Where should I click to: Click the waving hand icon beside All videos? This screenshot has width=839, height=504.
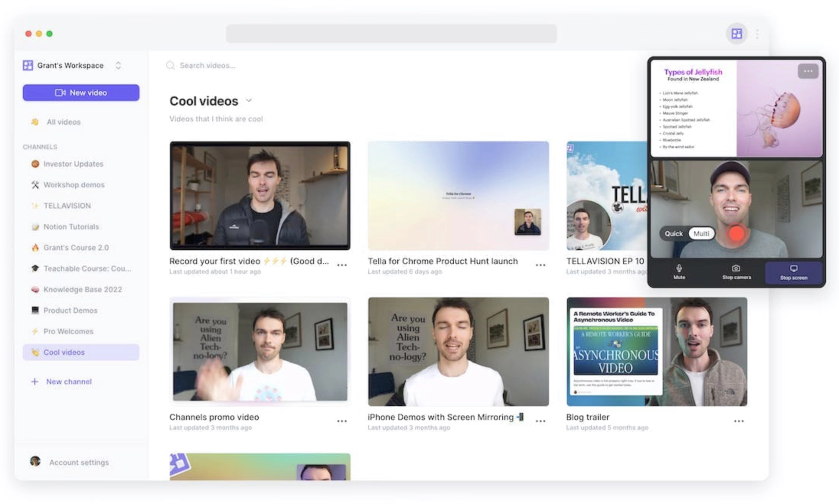pyautogui.click(x=35, y=122)
